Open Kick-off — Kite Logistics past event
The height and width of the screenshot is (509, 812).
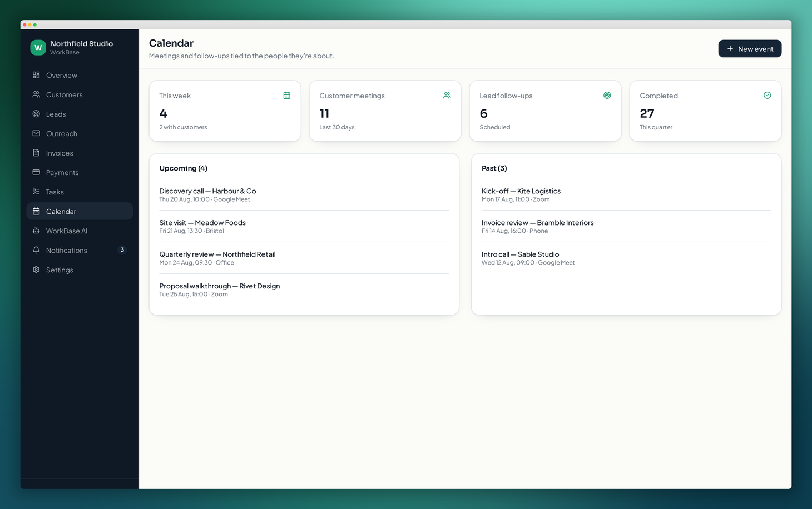pyautogui.click(x=521, y=191)
